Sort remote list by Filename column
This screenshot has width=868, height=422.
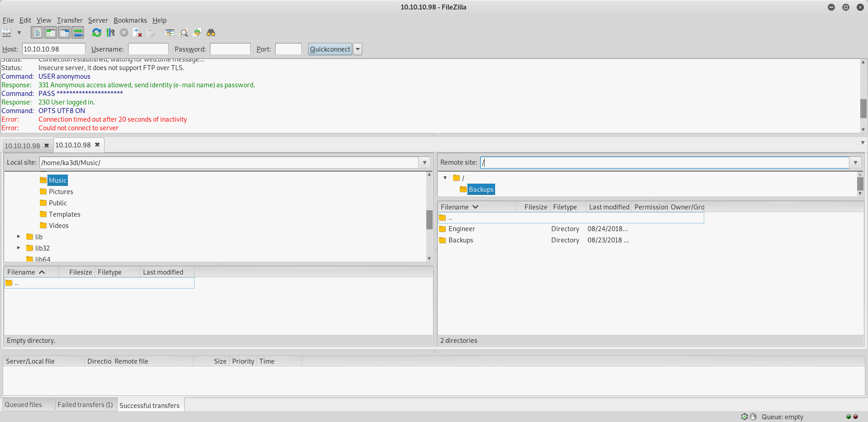click(x=477, y=207)
